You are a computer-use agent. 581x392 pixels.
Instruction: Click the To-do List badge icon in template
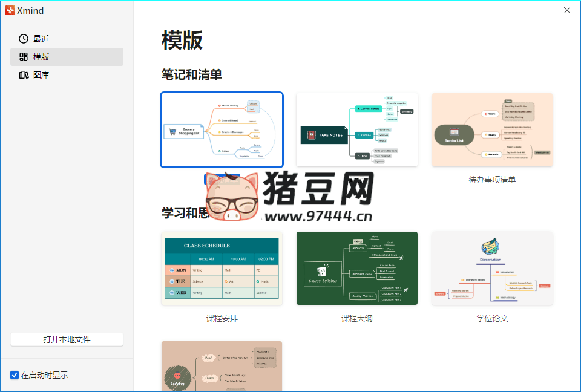455,131
